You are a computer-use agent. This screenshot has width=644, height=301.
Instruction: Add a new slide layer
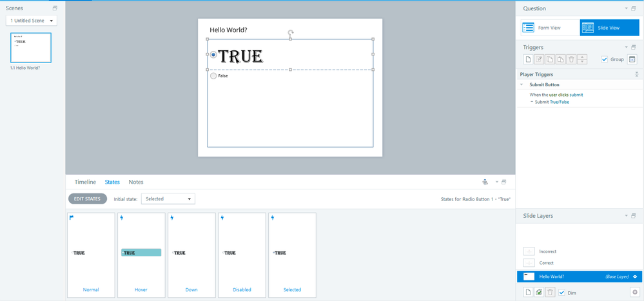click(x=529, y=292)
